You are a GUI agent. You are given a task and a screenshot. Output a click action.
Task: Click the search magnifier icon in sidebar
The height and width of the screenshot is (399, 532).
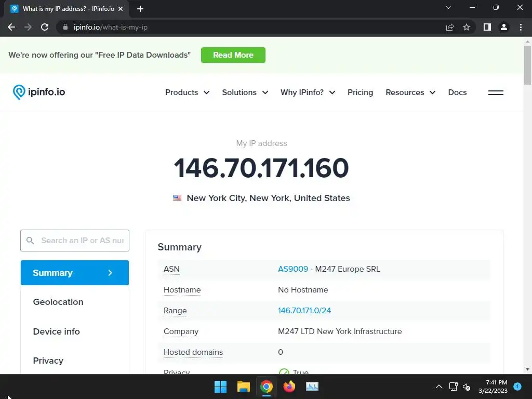coord(30,240)
